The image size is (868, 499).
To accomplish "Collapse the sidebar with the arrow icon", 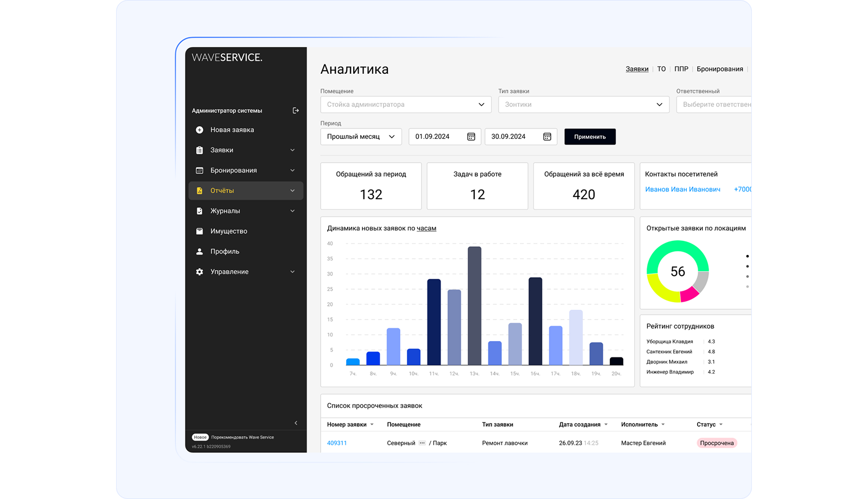I will tap(296, 423).
